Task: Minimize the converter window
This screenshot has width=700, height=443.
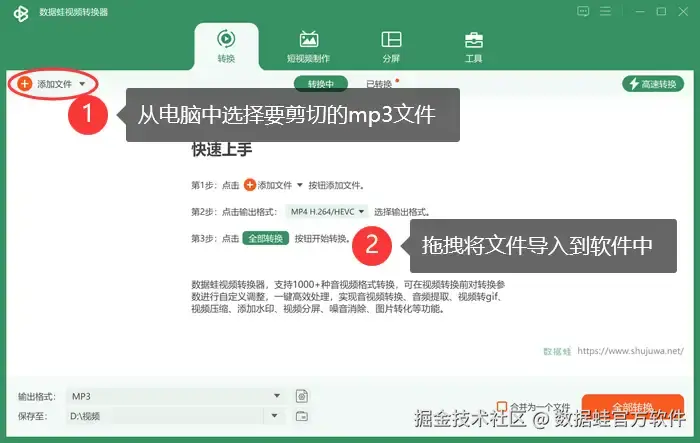Action: point(640,11)
